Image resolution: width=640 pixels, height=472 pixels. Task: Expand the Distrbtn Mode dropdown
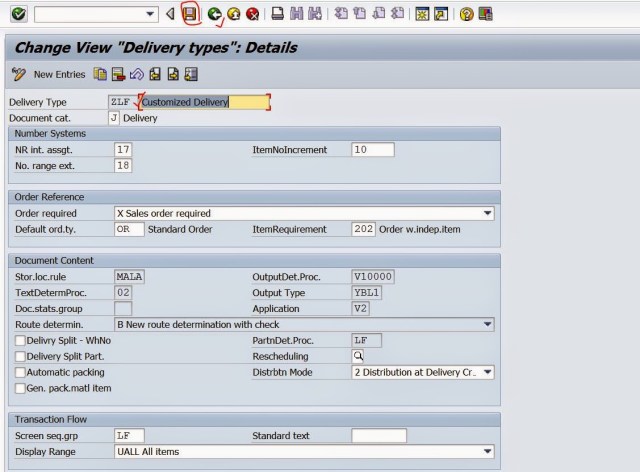[x=488, y=372]
